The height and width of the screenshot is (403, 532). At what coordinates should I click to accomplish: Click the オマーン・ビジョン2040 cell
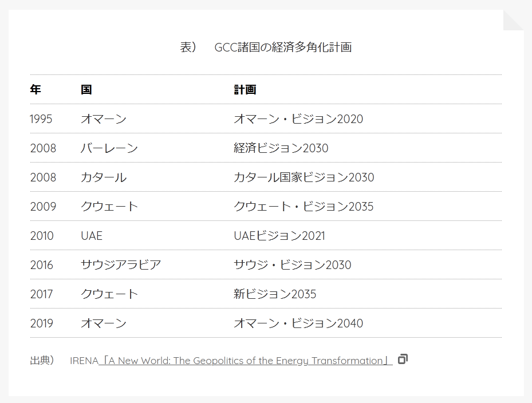coord(298,323)
